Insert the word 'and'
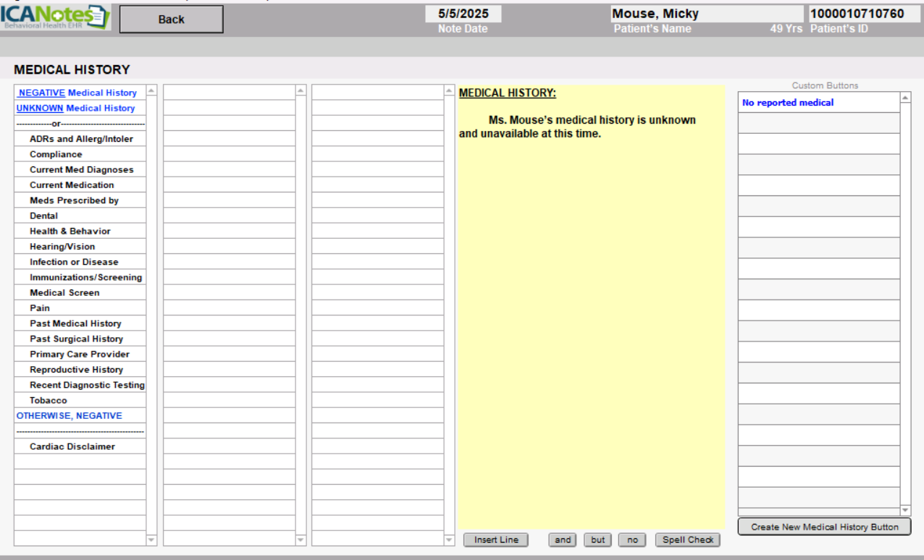The image size is (924, 560). (563, 540)
